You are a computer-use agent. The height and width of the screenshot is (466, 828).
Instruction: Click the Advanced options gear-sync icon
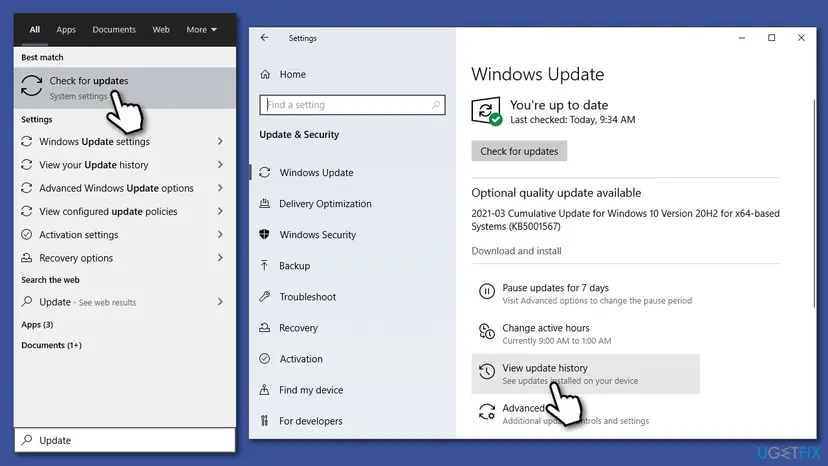coord(486,412)
